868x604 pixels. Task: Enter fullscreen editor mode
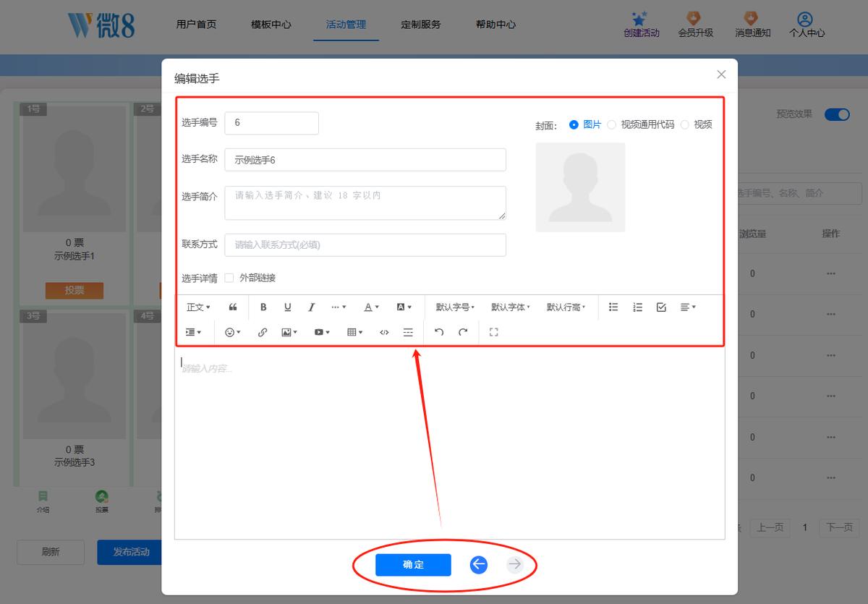point(494,332)
